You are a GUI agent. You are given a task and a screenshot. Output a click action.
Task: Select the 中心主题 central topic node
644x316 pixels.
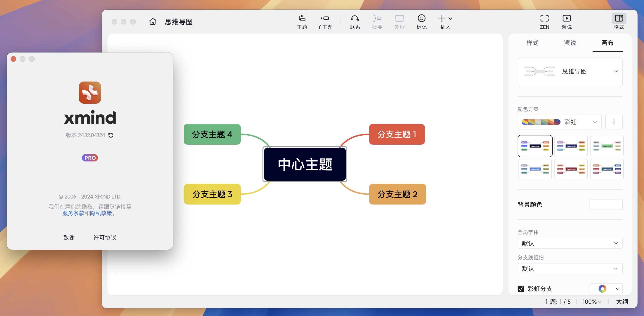pyautogui.click(x=305, y=164)
